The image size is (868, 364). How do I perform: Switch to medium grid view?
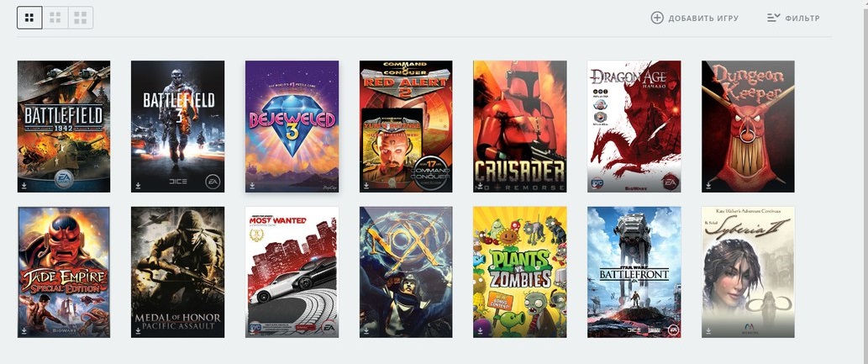pos(55,18)
